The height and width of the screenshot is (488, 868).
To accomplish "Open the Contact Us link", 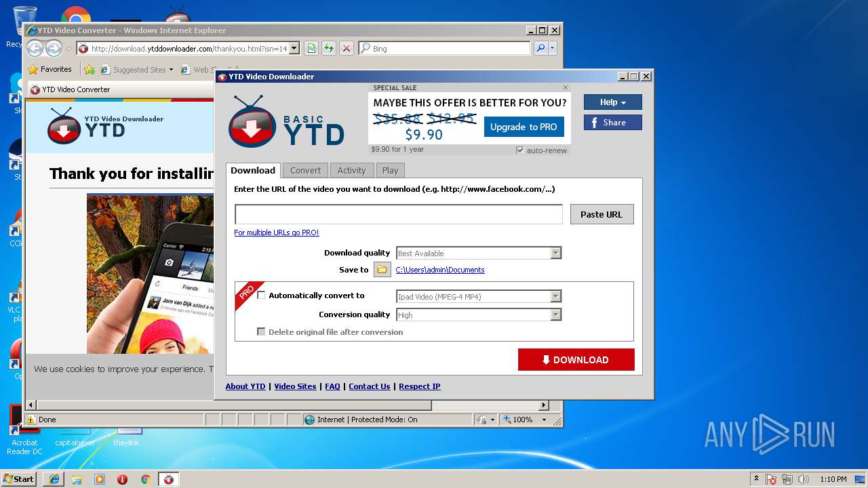I will pos(370,386).
